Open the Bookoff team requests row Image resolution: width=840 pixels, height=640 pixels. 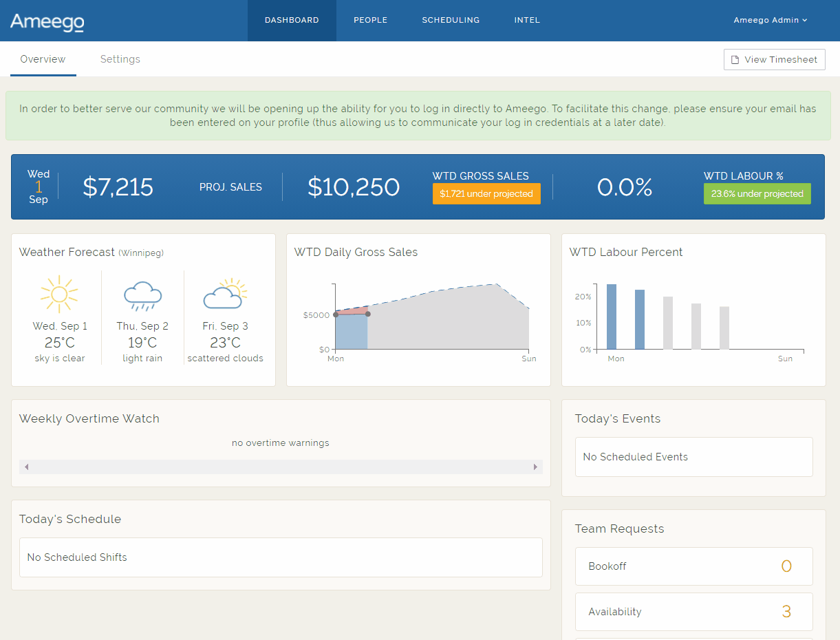693,566
